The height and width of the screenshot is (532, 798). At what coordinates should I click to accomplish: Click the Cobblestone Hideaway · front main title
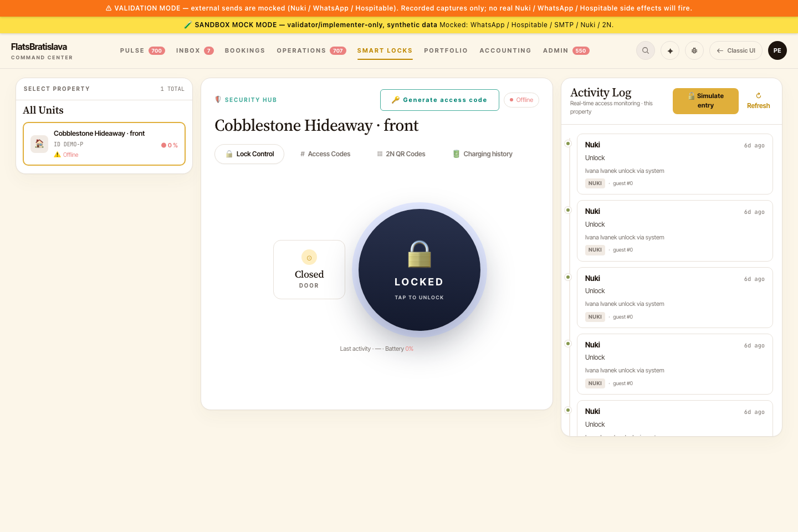[316, 125]
